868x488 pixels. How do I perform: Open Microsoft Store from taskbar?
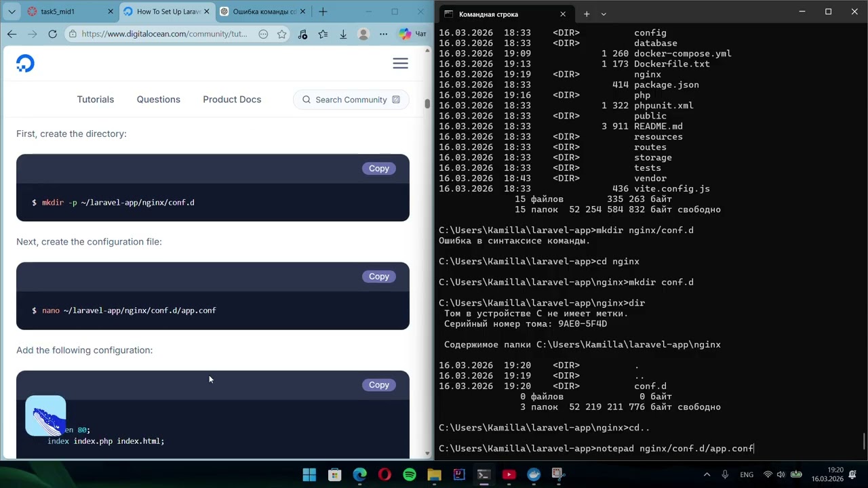pos(334,474)
